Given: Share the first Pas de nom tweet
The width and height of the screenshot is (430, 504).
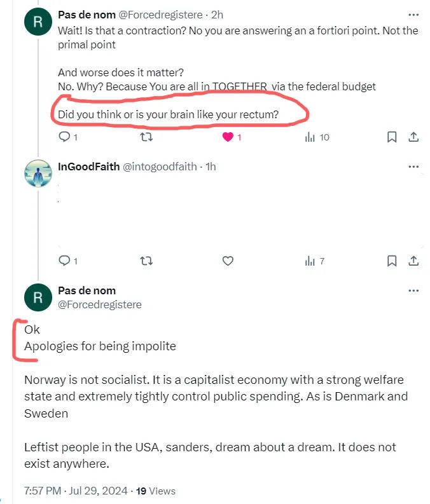Looking at the screenshot, I should coord(413,137).
